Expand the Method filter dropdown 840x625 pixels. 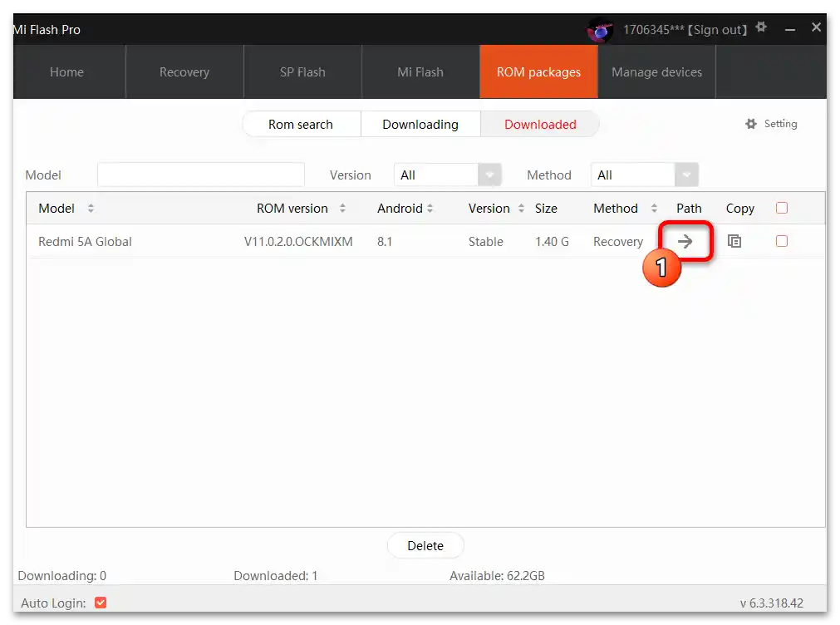pyautogui.click(x=686, y=175)
